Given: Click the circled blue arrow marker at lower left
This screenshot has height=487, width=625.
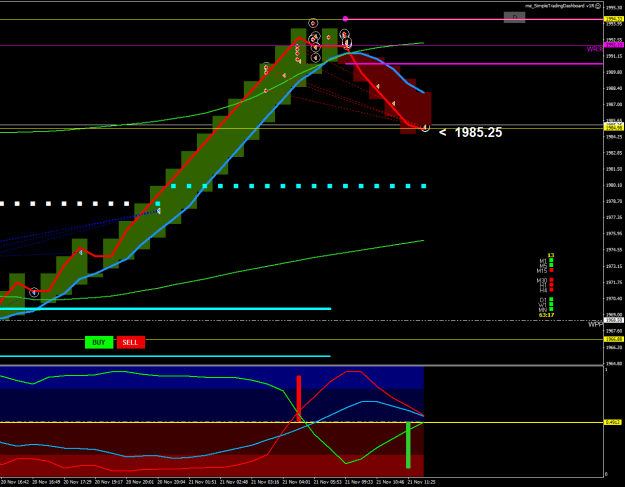Looking at the screenshot, I should click(x=34, y=293).
